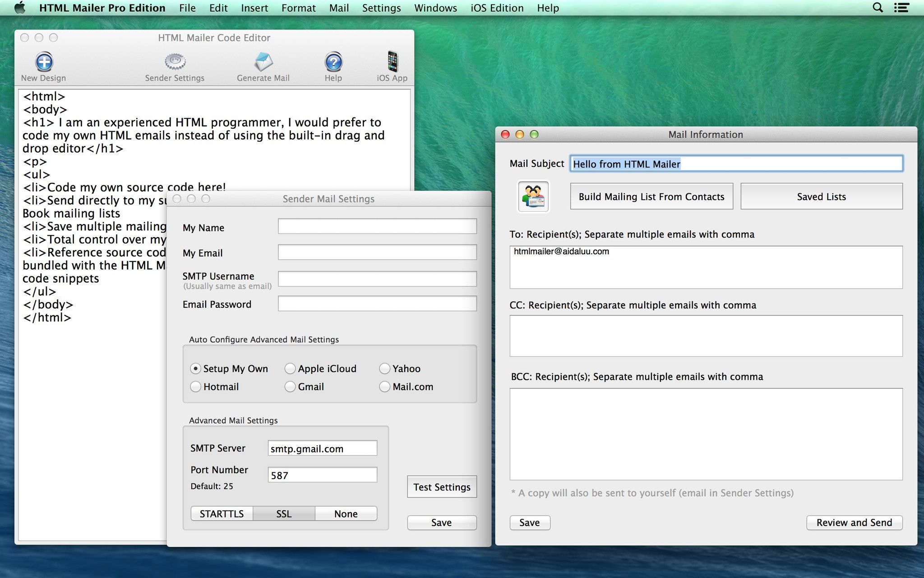Screen dimensions: 924x578
Task: Open Sender Settings gear icon
Action: tap(175, 62)
